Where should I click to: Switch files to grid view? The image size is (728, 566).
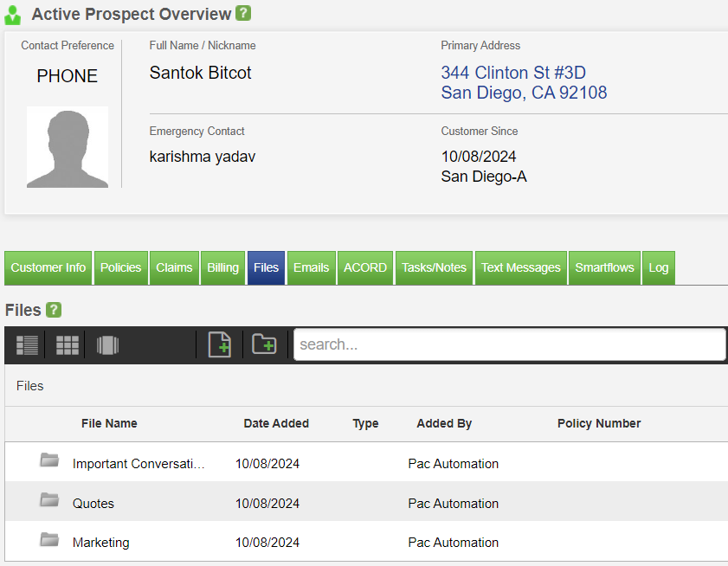point(68,344)
